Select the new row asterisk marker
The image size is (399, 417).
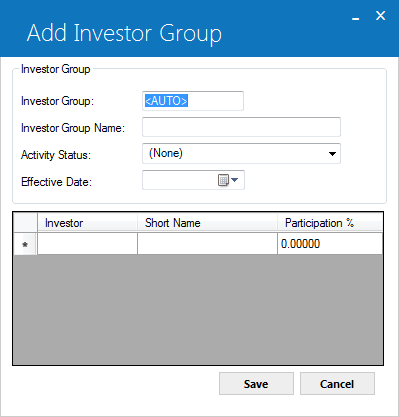coord(25,244)
